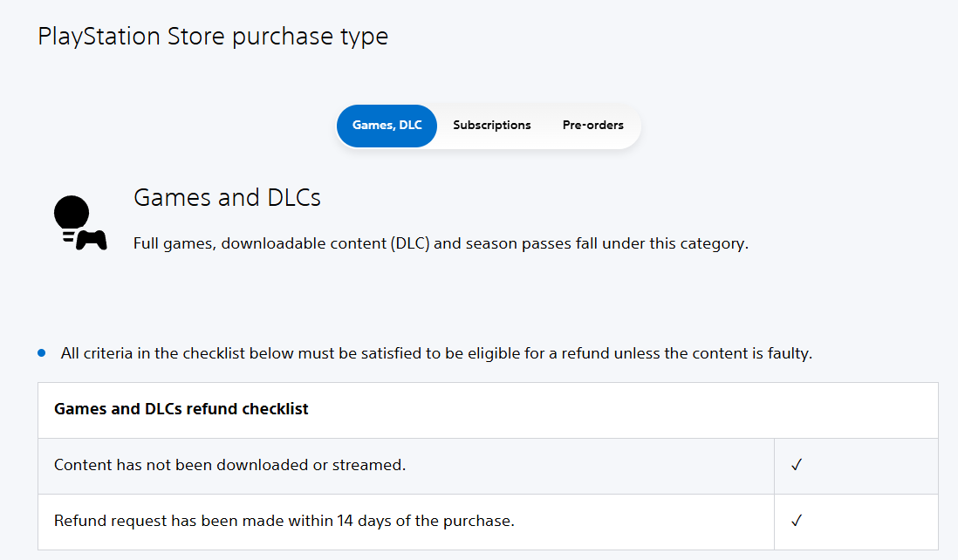Click the game controller icon
This screenshot has width=958, height=560.
click(x=92, y=239)
